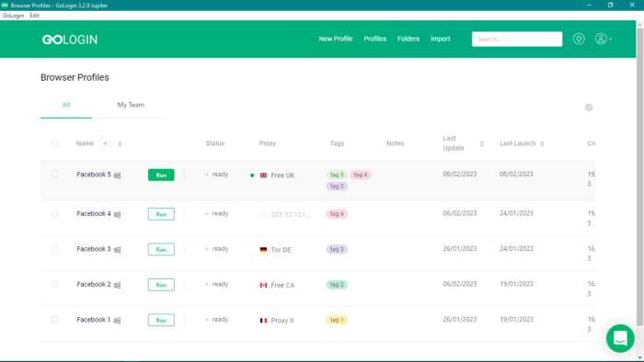Image resolution: width=644 pixels, height=362 pixels.
Task: Click the OS icon next to Facebook 2
Action: pos(117,286)
